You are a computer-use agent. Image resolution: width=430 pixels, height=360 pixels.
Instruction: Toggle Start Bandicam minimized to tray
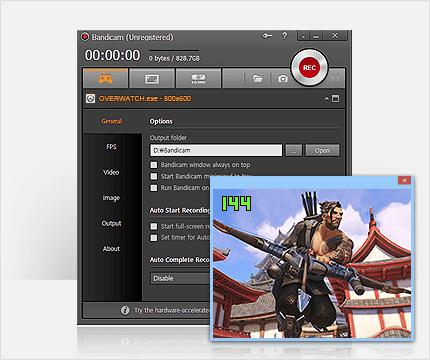(x=154, y=176)
